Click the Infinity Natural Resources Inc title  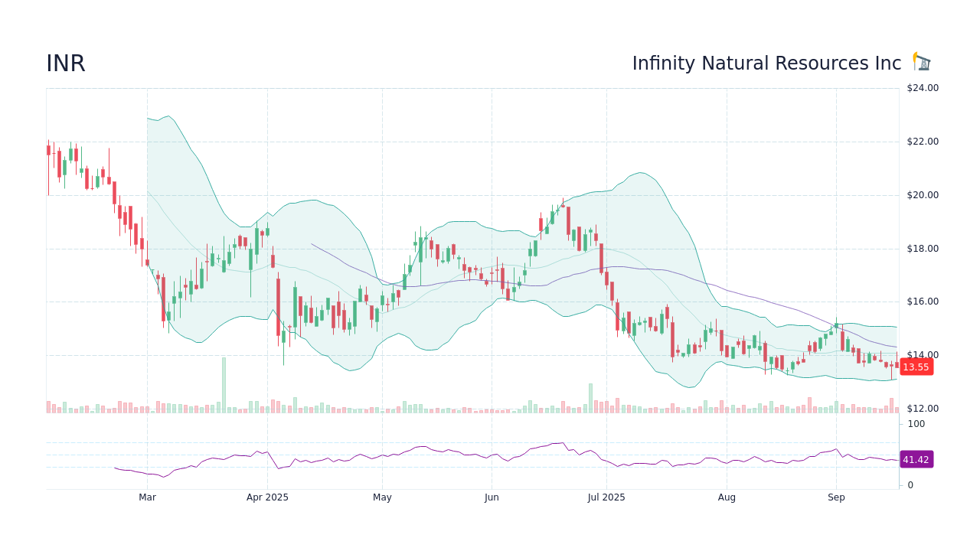pyautogui.click(x=766, y=64)
